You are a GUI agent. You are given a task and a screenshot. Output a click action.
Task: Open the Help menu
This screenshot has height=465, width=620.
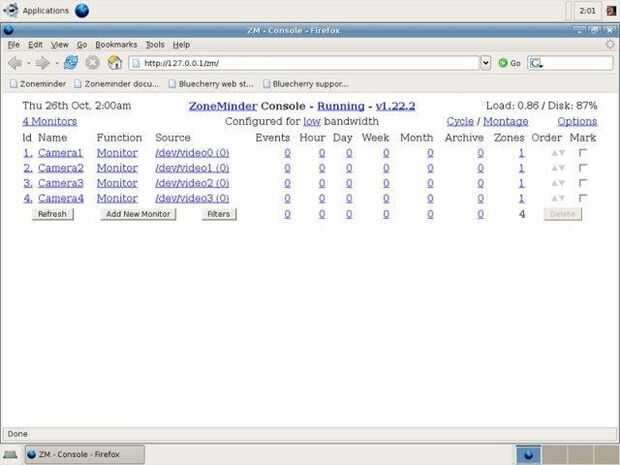click(181, 45)
